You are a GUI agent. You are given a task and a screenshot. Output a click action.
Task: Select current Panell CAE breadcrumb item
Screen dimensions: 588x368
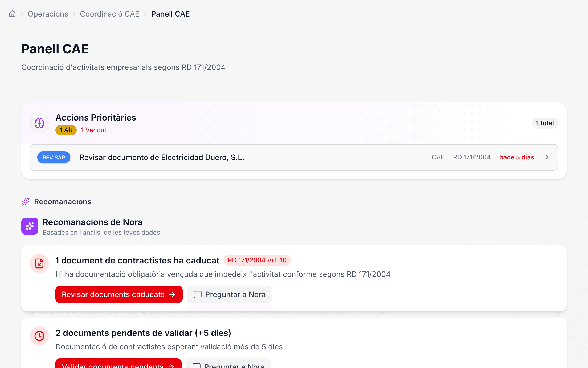click(x=170, y=14)
